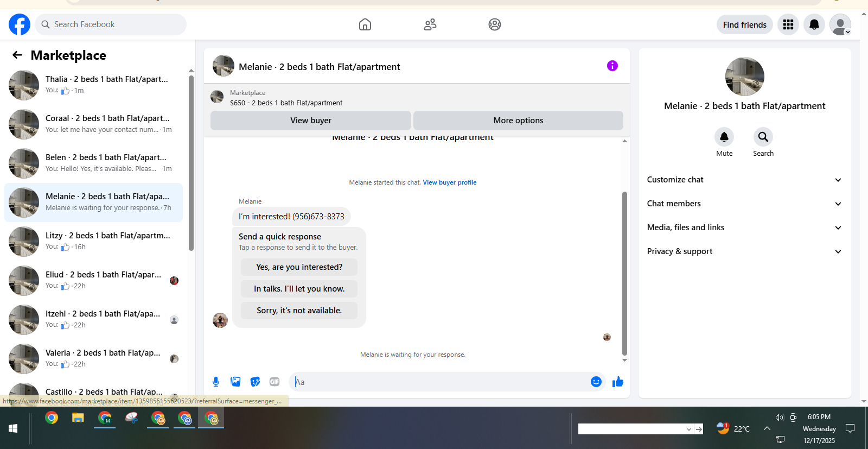Open the notifications bell in header
This screenshot has width=868, height=449.
pyautogui.click(x=814, y=24)
